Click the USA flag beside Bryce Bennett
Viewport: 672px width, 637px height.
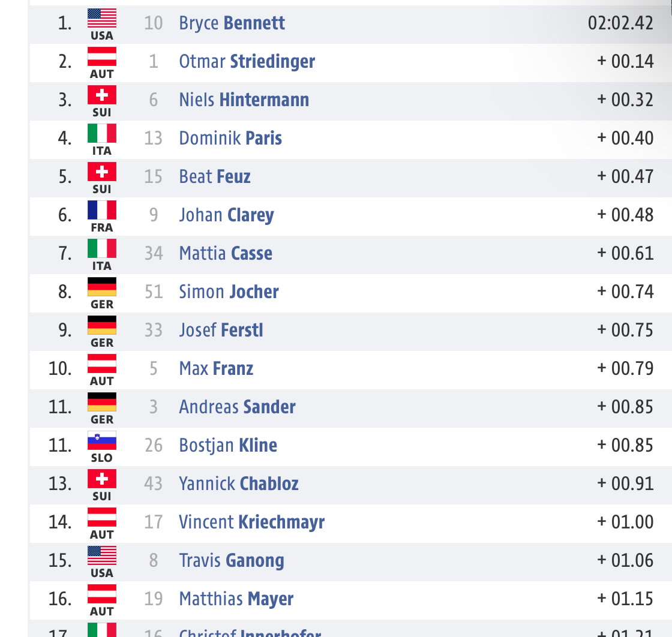[x=102, y=19]
